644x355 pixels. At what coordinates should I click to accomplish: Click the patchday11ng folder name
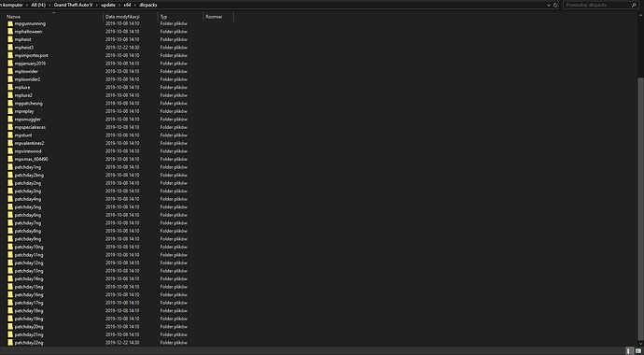[29, 255]
